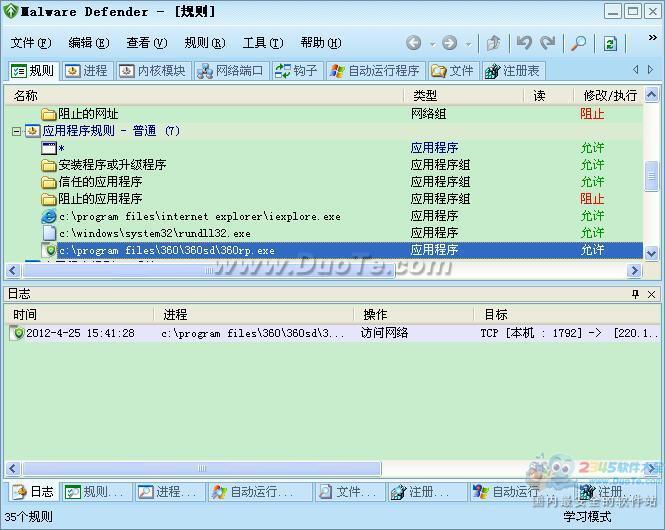Click the green Refresh toolbar icon

tap(610, 43)
